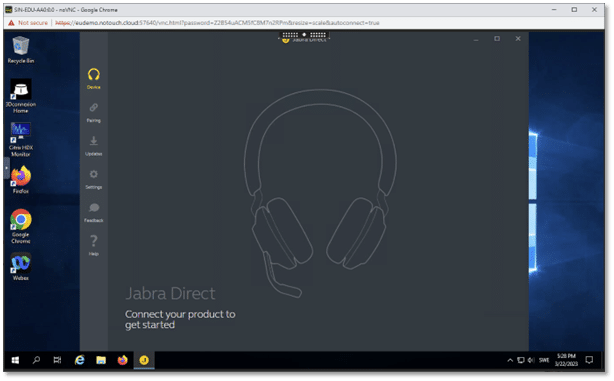Screen dimensions: 614x381
Task: Open File Explorer from the taskbar
Action: pyautogui.click(x=101, y=361)
